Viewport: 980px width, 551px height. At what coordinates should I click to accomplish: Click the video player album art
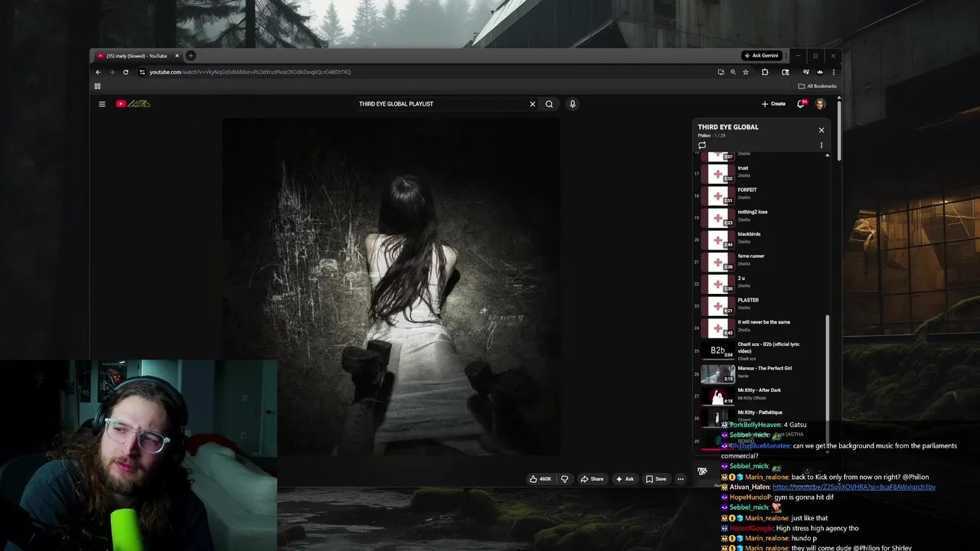tap(391, 287)
